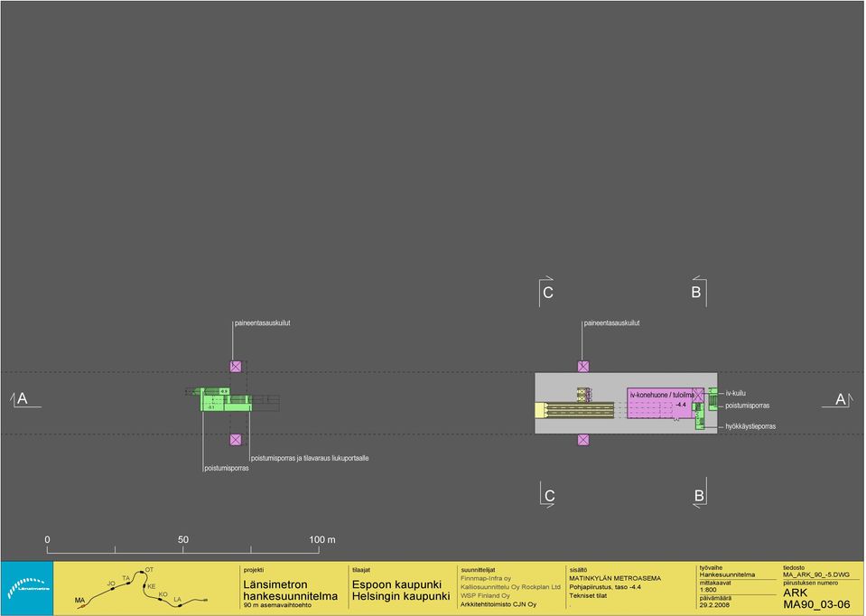866x616 pixels.
Task: Click the 'hyökkäystieporras' label
Action: [x=750, y=426]
